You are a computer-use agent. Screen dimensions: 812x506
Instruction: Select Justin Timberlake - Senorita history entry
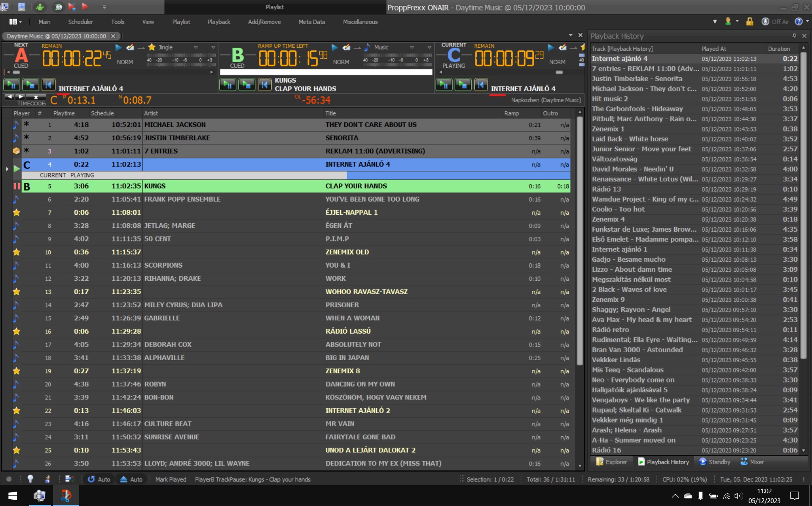tap(694, 79)
